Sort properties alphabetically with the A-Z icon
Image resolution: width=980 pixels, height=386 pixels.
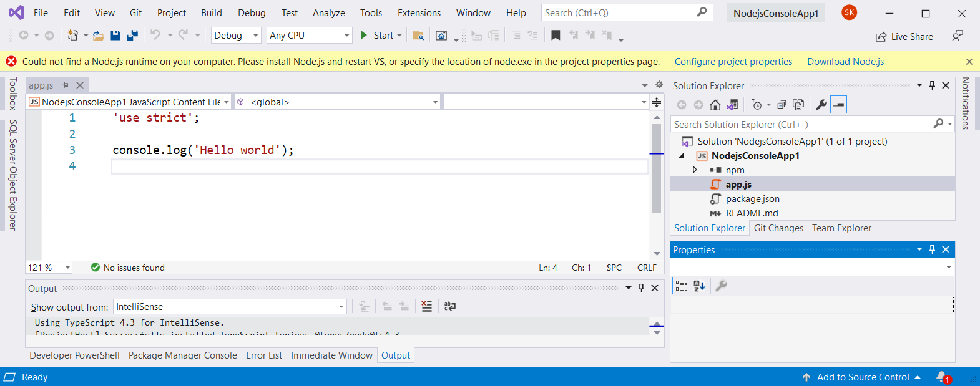[x=699, y=286]
